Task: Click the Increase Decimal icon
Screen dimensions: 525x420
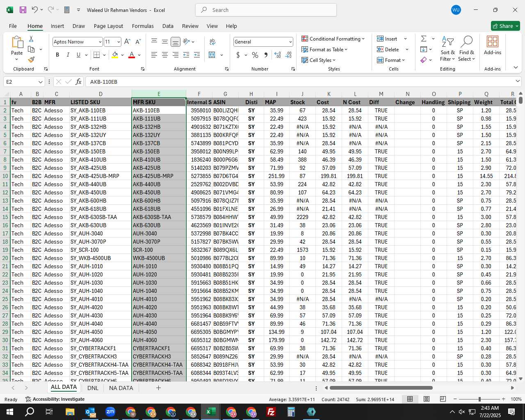Action: click(278, 55)
